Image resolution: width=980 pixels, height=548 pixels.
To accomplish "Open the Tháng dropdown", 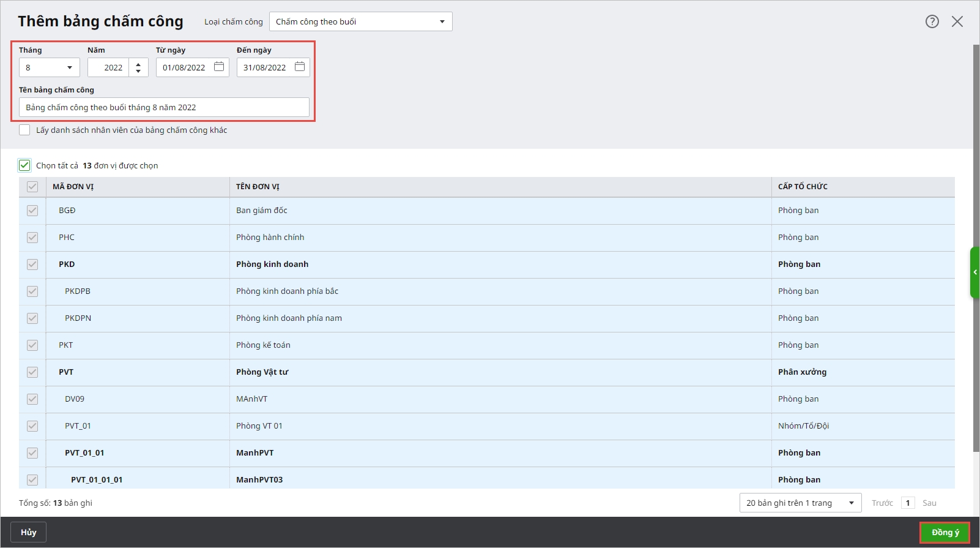I will [x=50, y=67].
